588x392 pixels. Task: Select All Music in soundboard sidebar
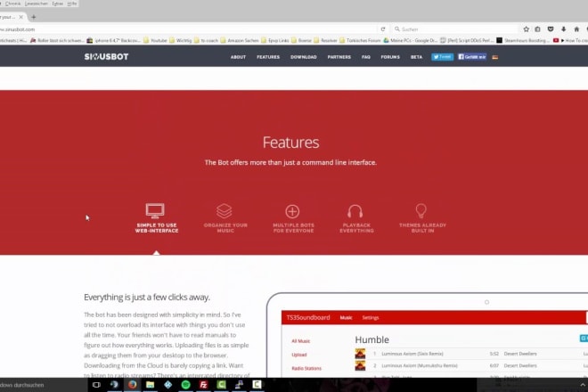tap(301, 341)
